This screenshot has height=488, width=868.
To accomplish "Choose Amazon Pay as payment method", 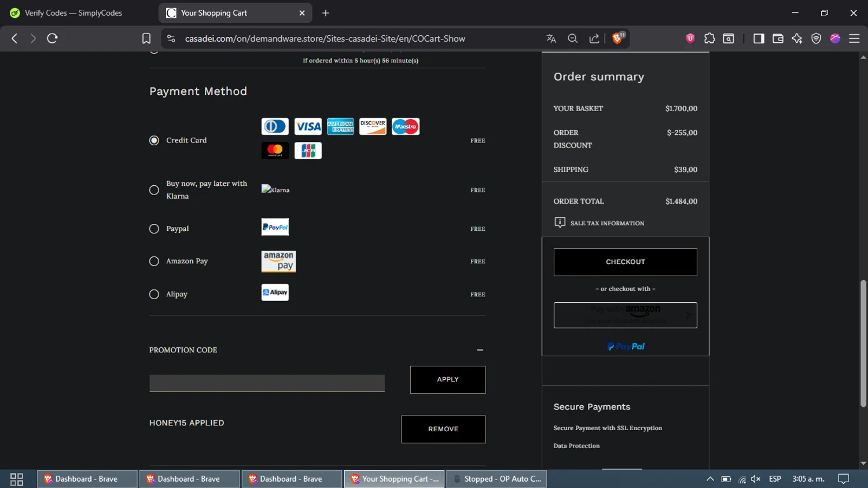I will (154, 261).
